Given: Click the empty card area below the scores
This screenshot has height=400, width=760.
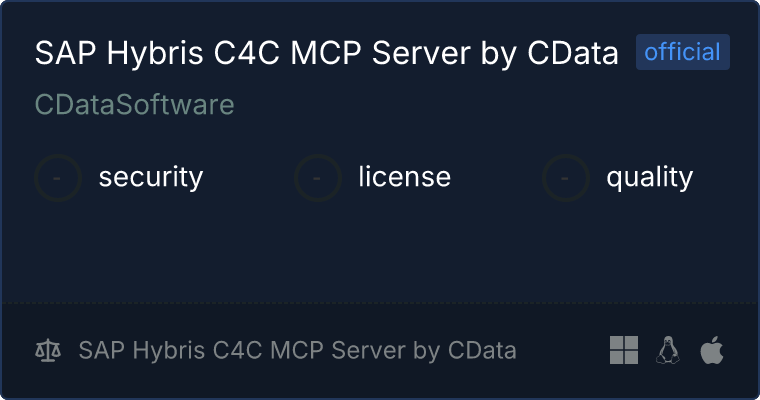Looking at the screenshot, I should coord(380,252).
